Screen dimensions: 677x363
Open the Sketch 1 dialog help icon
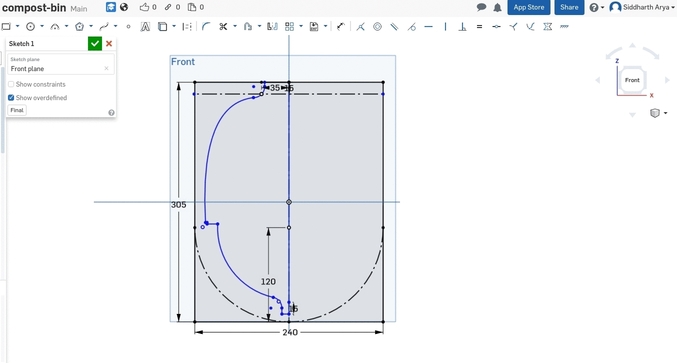tap(111, 113)
